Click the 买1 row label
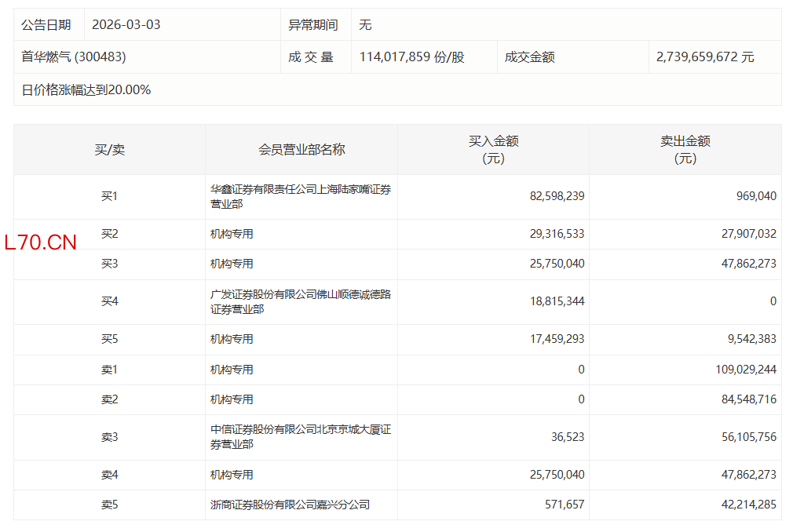 (x=109, y=197)
